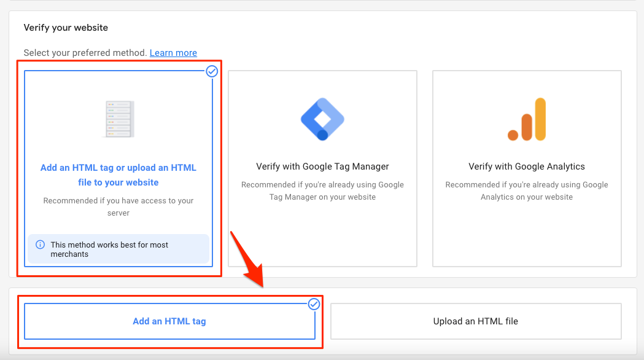Click the blue checkmark on HTML method card
The width and height of the screenshot is (644, 360).
coord(211,71)
